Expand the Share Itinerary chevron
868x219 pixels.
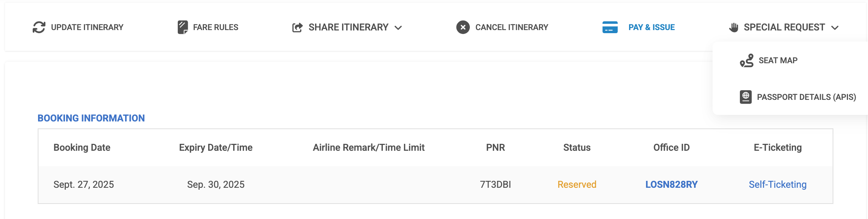point(398,28)
